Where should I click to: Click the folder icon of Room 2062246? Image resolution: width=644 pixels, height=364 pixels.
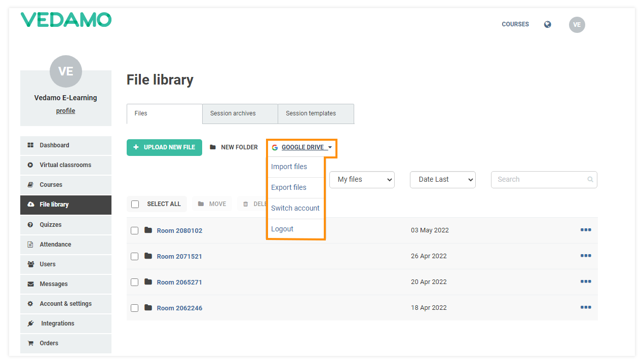click(148, 308)
